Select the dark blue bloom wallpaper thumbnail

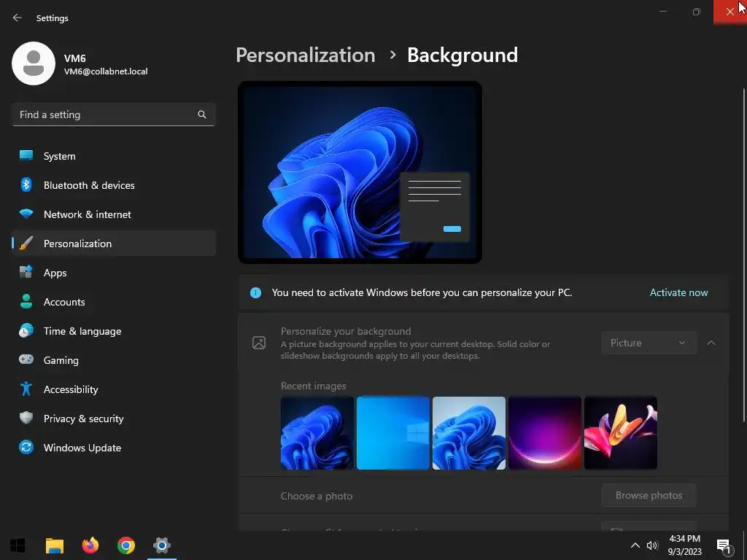pos(317,433)
